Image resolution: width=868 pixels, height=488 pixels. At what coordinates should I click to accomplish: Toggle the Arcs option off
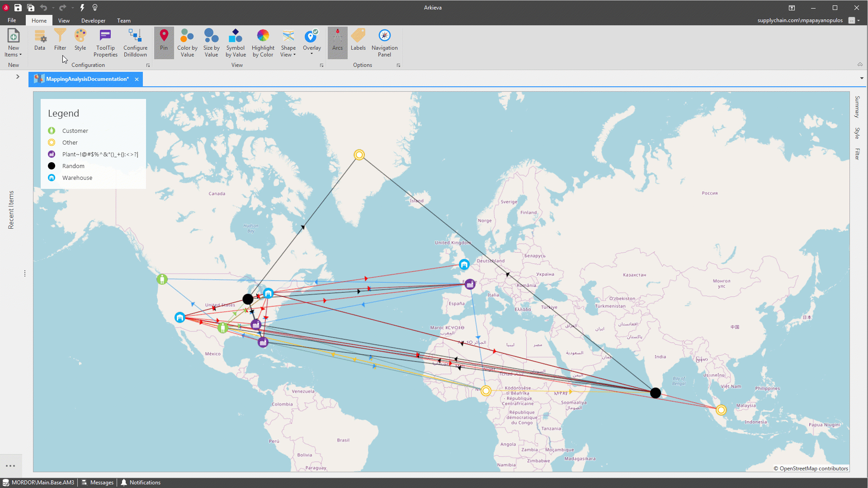(x=337, y=43)
